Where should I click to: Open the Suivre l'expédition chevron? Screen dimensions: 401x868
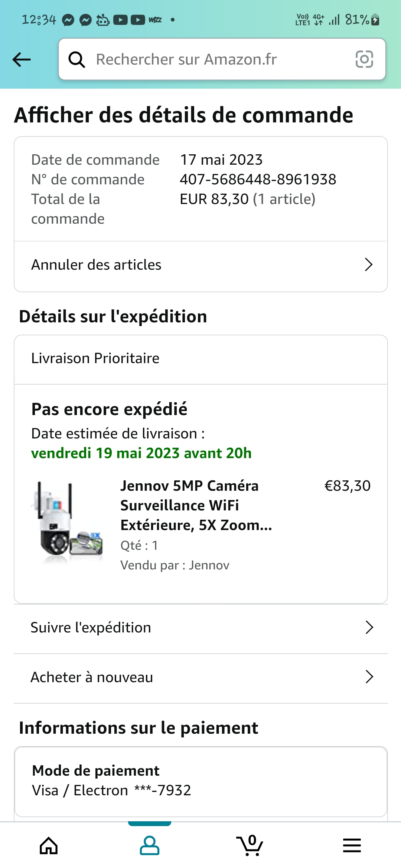click(x=369, y=628)
